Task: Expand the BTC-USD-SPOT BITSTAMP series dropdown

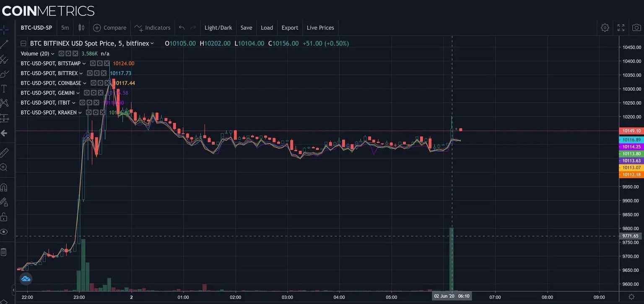Action: tap(85, 63)
